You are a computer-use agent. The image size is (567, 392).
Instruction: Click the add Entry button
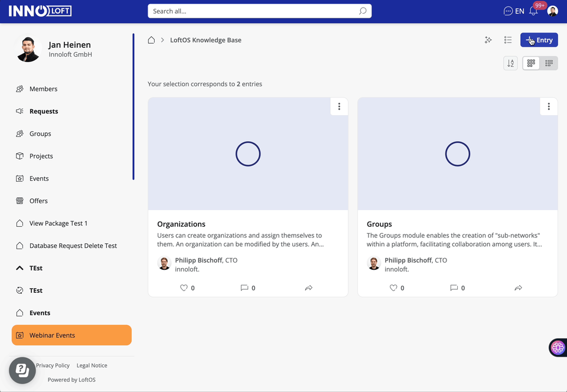pyautogui.click(x=539, y=40)
